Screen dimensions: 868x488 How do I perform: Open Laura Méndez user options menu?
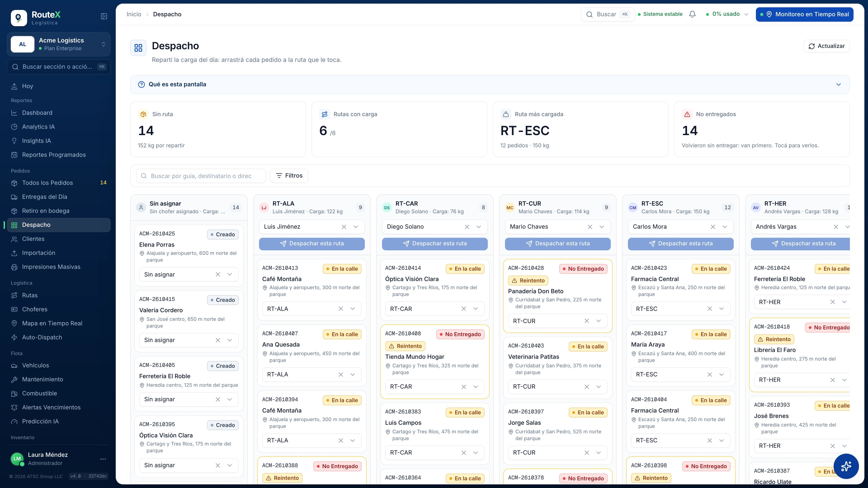(103, 459)
